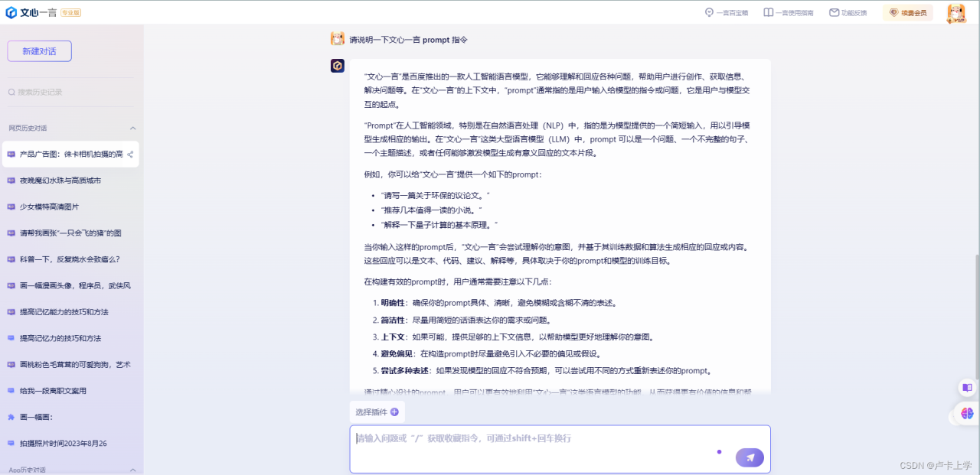Open the 选择插件 plugin selector
This screenshot has height=475, width=980.
(x=377, y=412)
